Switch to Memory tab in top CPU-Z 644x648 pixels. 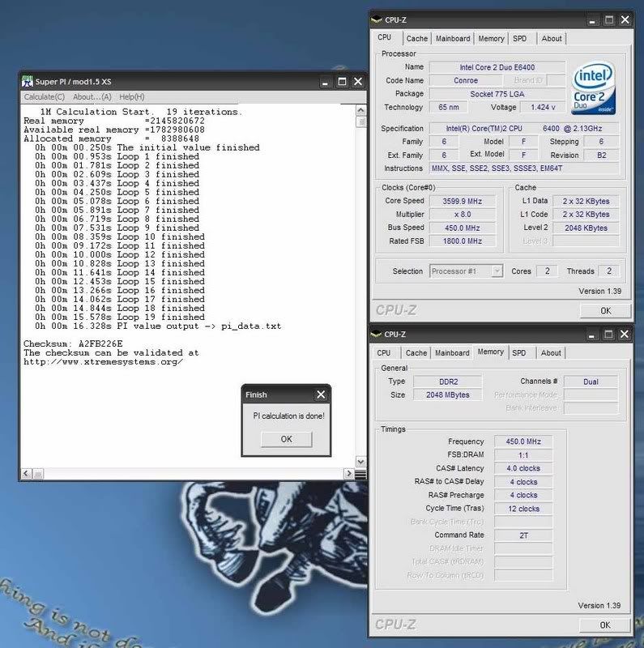click(491, 38)
